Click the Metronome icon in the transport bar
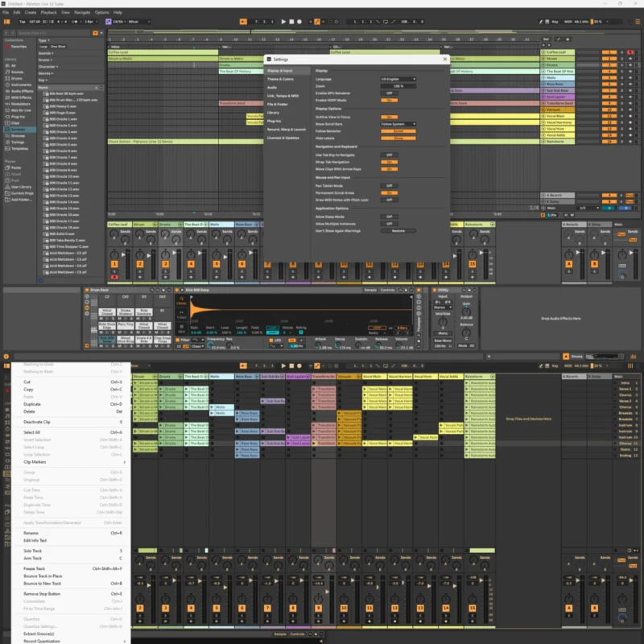Viewport: 644px width, 644px height. point(74,22)
